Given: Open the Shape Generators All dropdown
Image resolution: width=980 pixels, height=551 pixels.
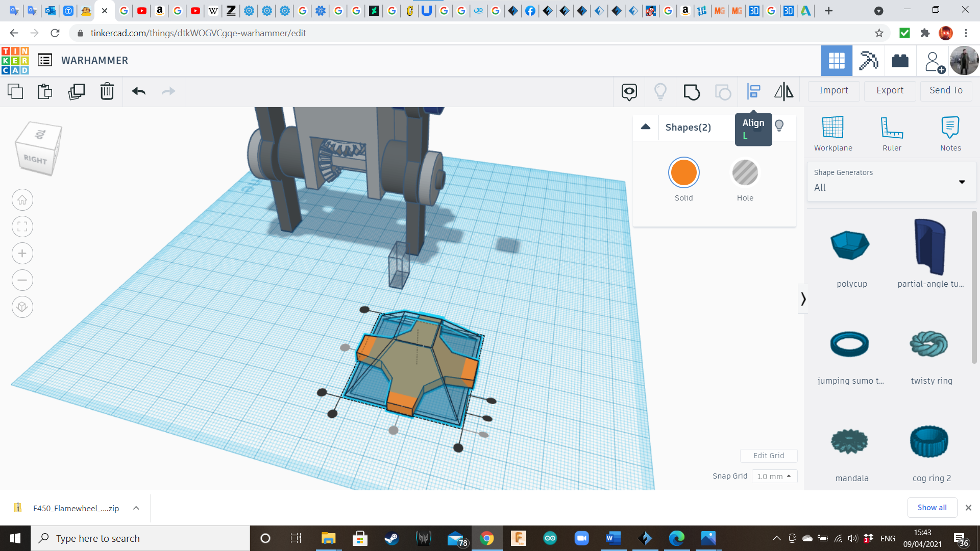Looking at the screenshot, I should pos(891,182).
